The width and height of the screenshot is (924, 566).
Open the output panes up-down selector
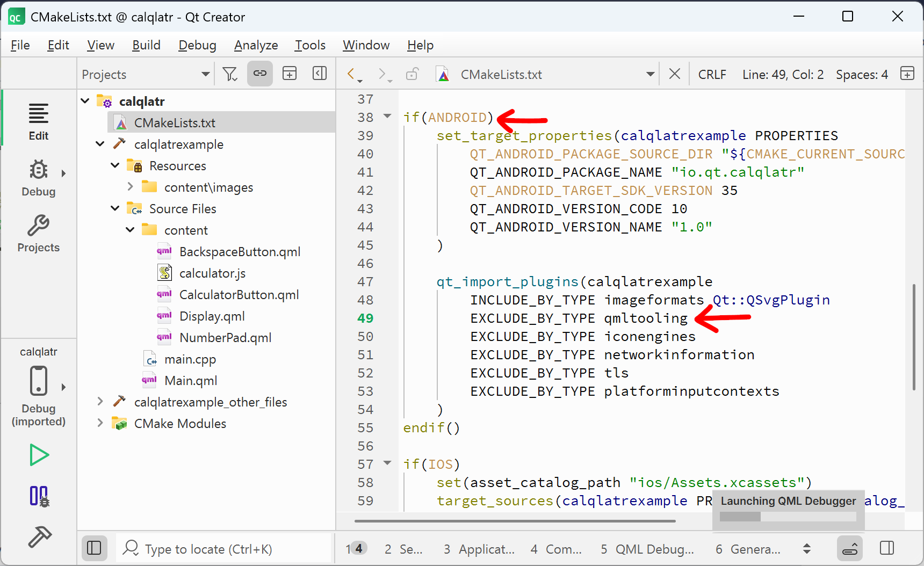806,548
